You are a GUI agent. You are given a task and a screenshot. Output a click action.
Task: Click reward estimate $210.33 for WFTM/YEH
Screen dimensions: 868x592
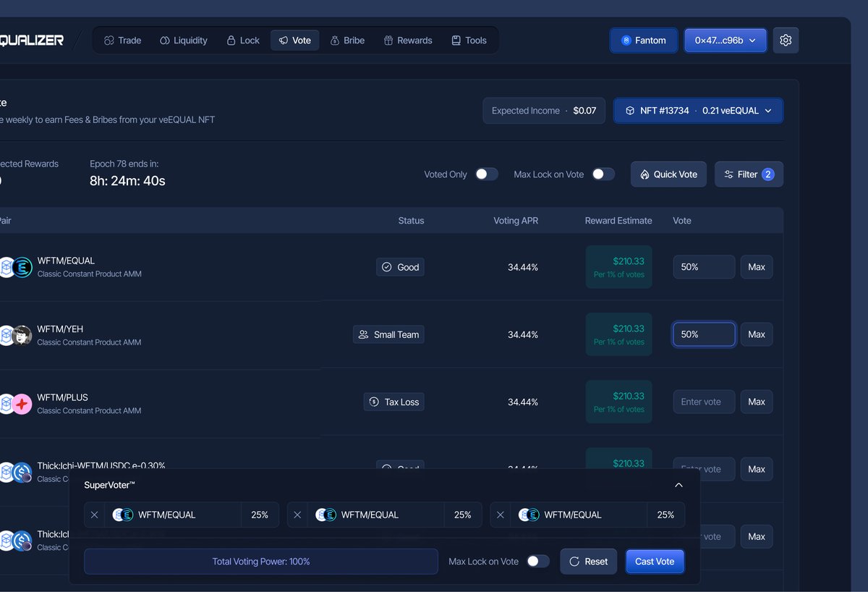click(619, 334)
